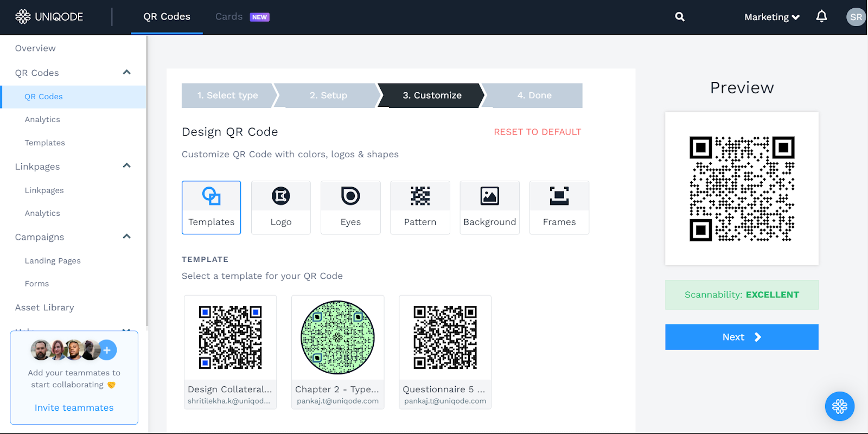Choose the Design Collateral template
Viewport: 868px width, 434px height.
coord(230,352)
